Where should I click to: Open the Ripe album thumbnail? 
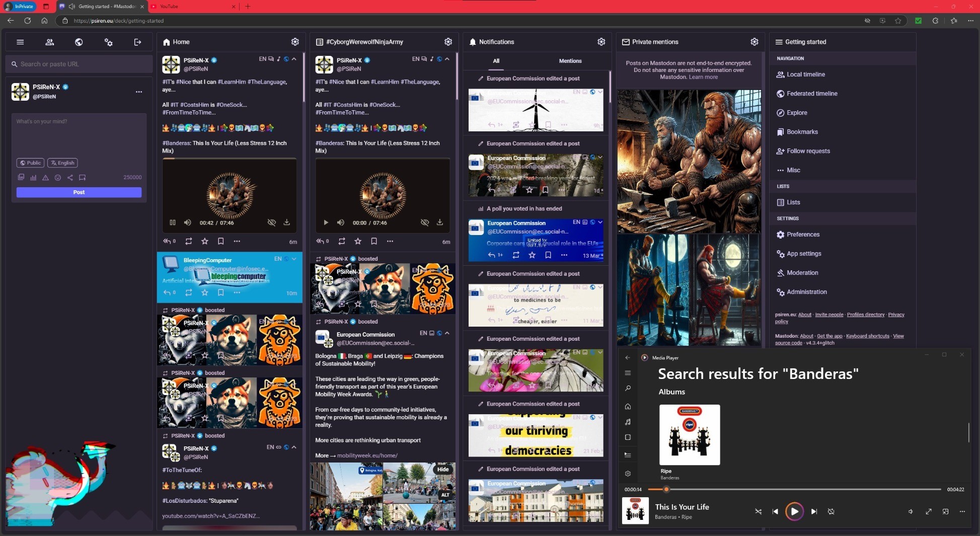690,435
